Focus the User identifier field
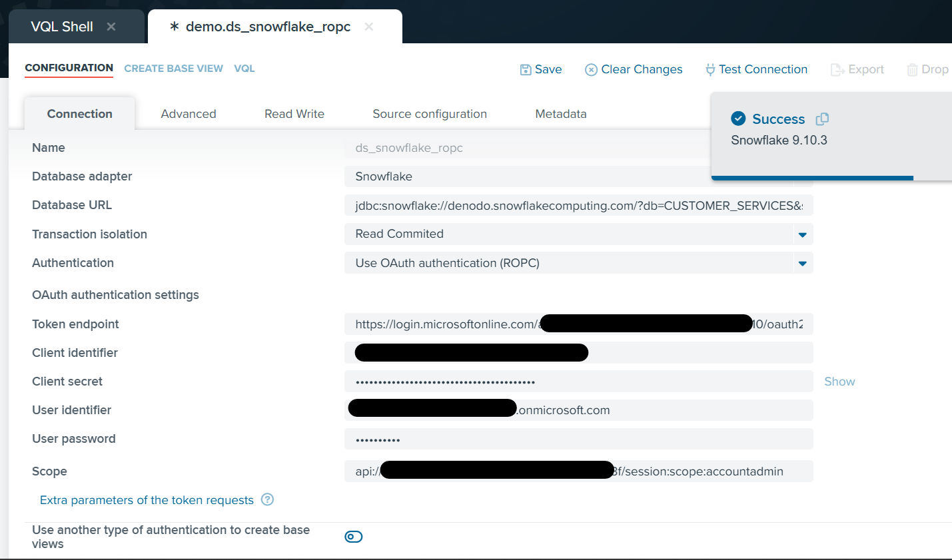 coord(579,410)
